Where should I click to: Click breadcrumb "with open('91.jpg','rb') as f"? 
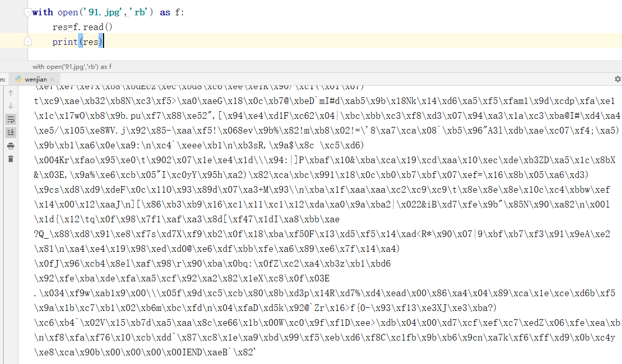click(72, 66)
